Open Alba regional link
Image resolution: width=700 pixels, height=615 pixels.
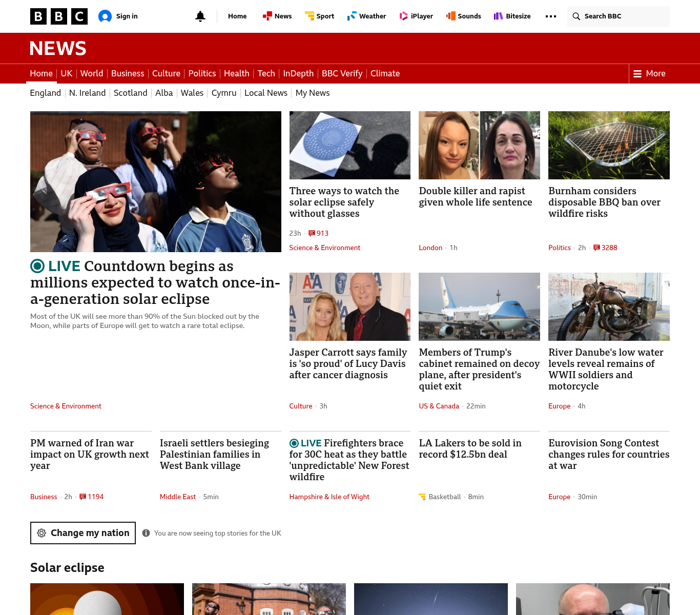pos(164,93)
